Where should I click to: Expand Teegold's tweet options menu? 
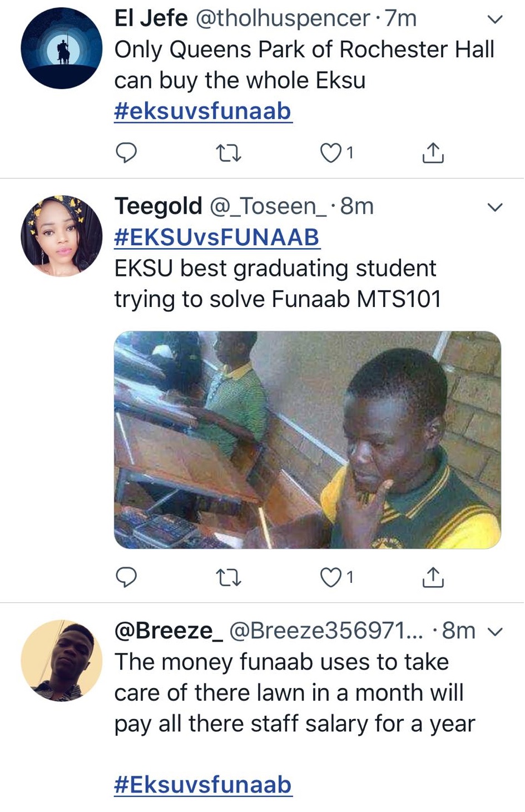coord(494,207)
